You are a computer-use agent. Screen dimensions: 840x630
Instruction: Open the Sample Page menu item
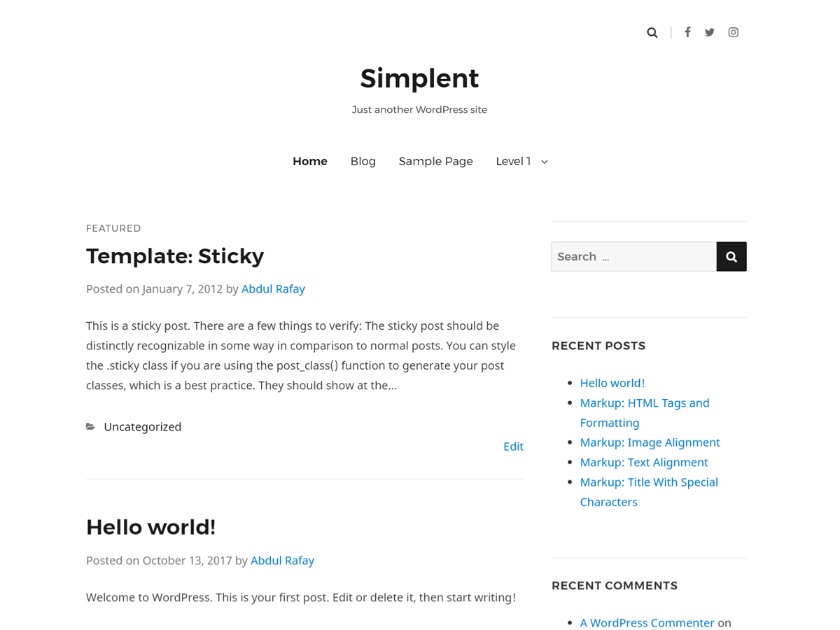pos(435,161)
